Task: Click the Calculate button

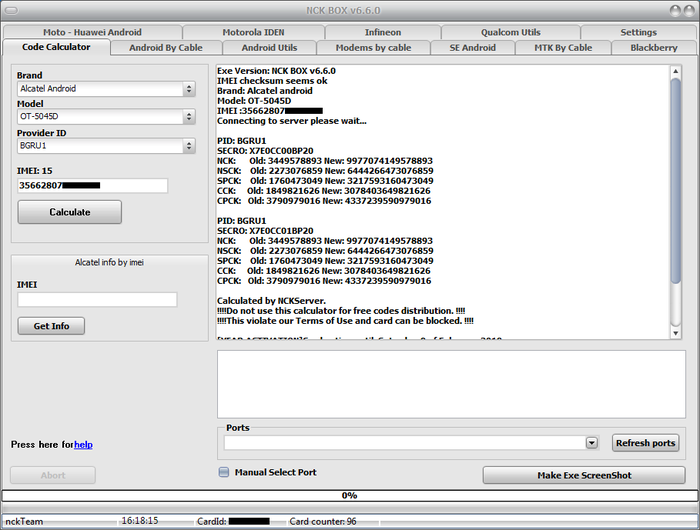Action: [x=70, y=212]
